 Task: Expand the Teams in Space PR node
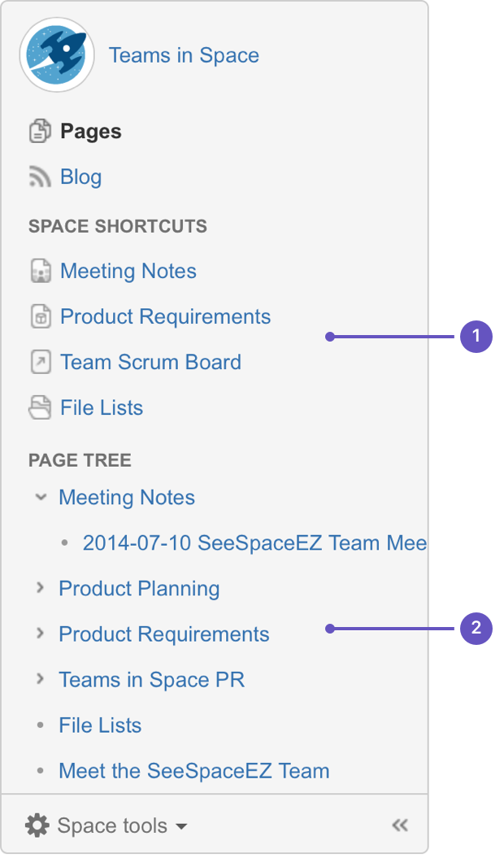point(40,679)
